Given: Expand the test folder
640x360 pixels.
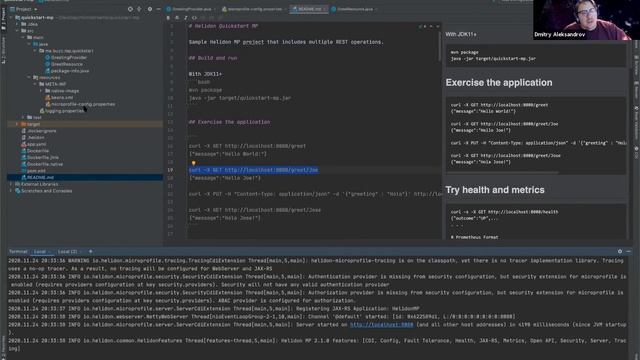Looking at the screenshot, I should pyautogui.click(x=23, y=118).
